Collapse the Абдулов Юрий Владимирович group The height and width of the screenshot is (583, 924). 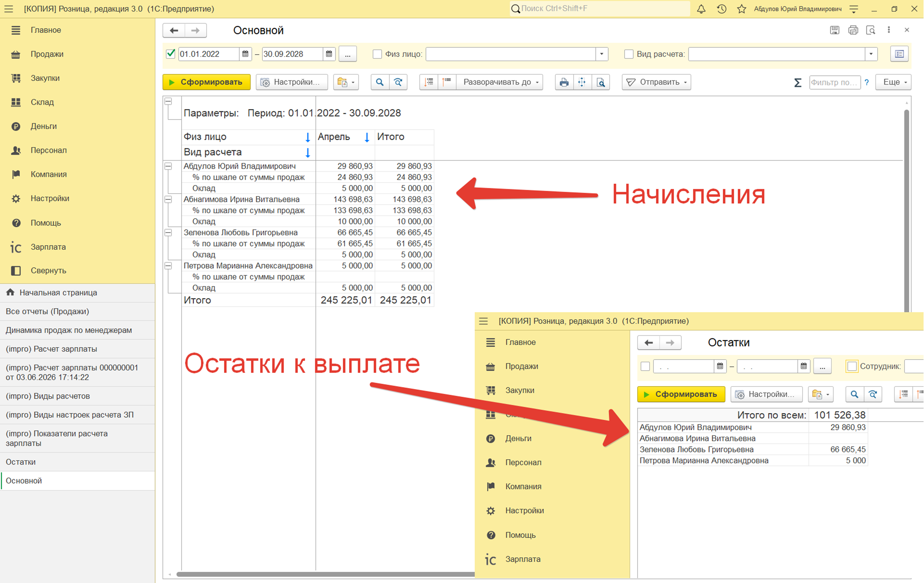[x=168, y=166]
